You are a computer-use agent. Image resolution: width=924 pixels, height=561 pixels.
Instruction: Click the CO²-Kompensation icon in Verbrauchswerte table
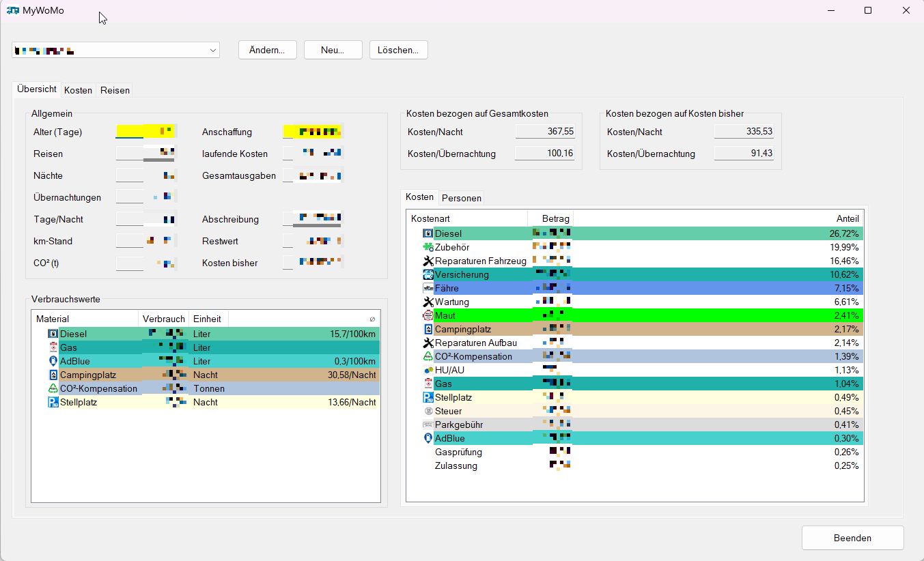coord(53,388)
